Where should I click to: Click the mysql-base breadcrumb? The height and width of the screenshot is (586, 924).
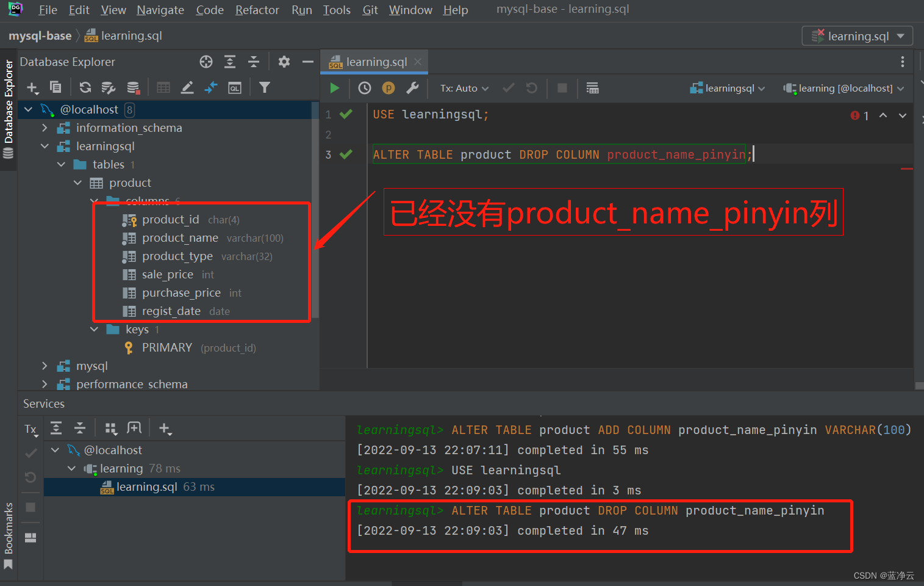pyautogui.click(x=40, y=35)
